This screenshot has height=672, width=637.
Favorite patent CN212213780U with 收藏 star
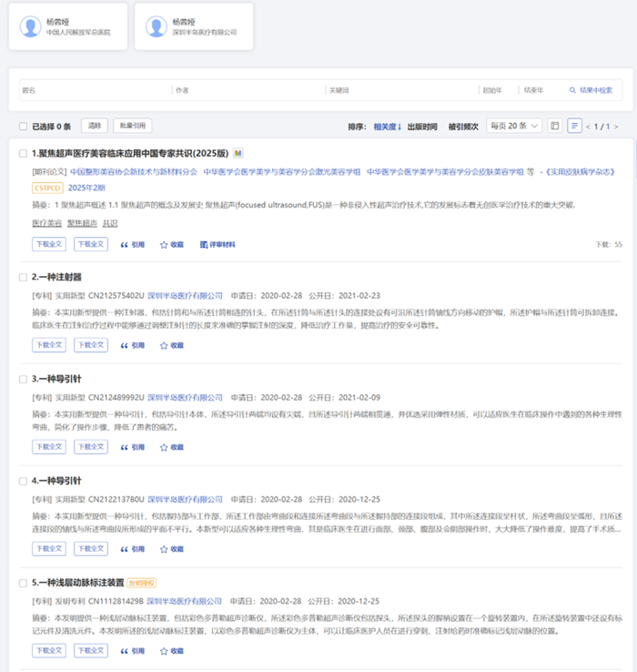171,549
